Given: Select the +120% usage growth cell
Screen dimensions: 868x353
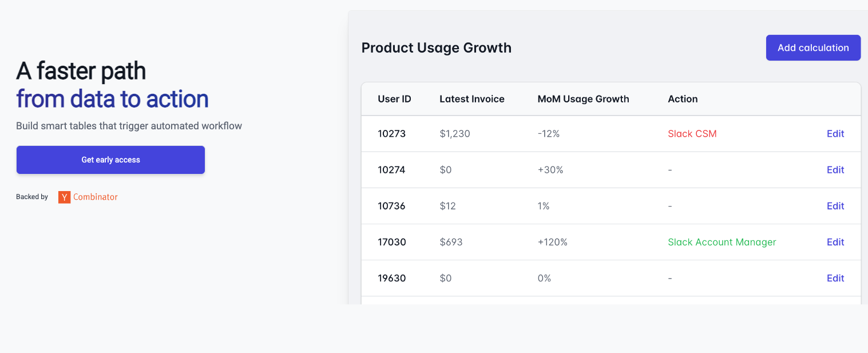Looking at the screenshot, I should point(552,242).
